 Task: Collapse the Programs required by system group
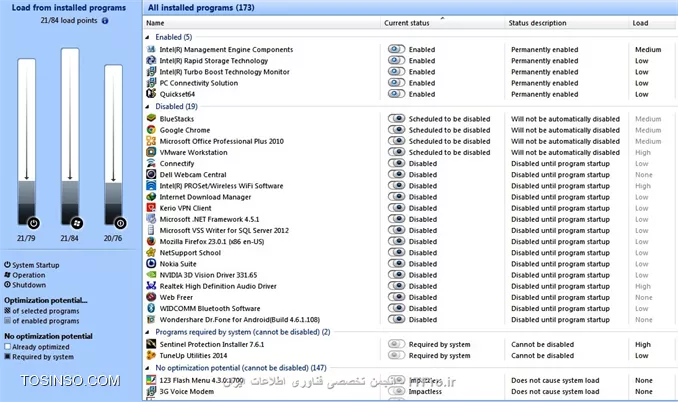point(147,332)
